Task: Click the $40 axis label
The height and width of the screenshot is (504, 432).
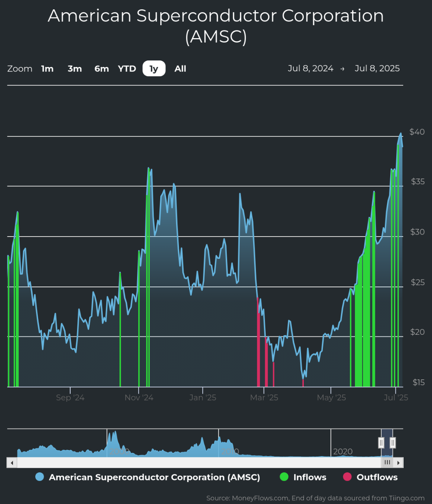Action: (417, 131)
